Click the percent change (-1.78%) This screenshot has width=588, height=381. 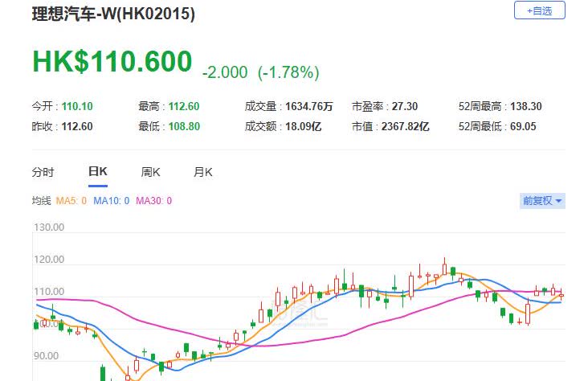click(288, 72)
